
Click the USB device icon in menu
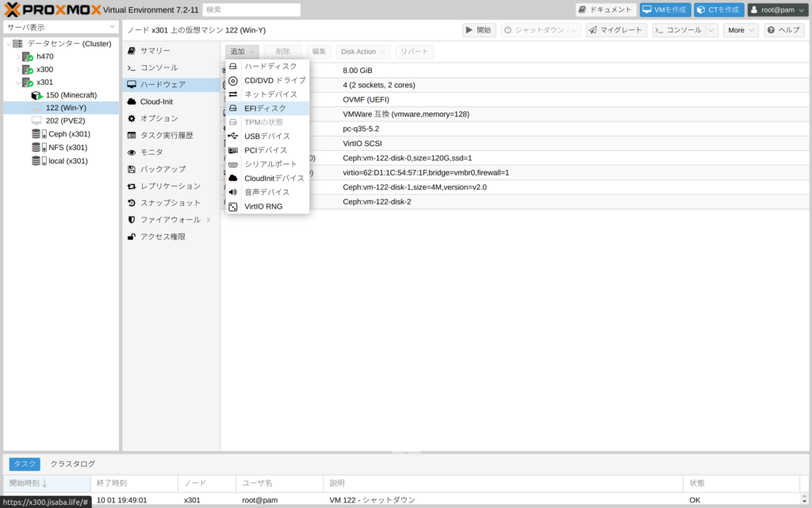[x=233, y=137]
